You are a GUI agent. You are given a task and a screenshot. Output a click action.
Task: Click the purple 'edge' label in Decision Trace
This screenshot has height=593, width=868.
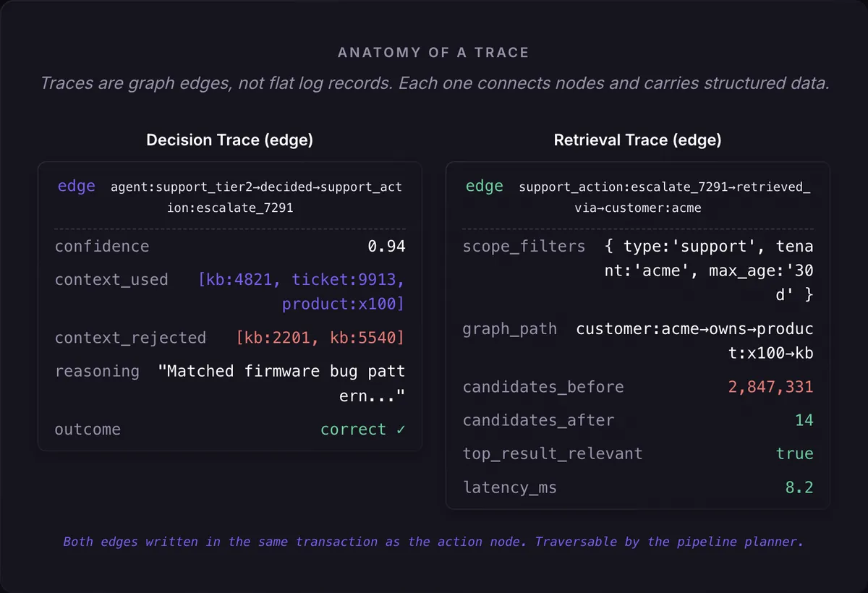[77, 187]
